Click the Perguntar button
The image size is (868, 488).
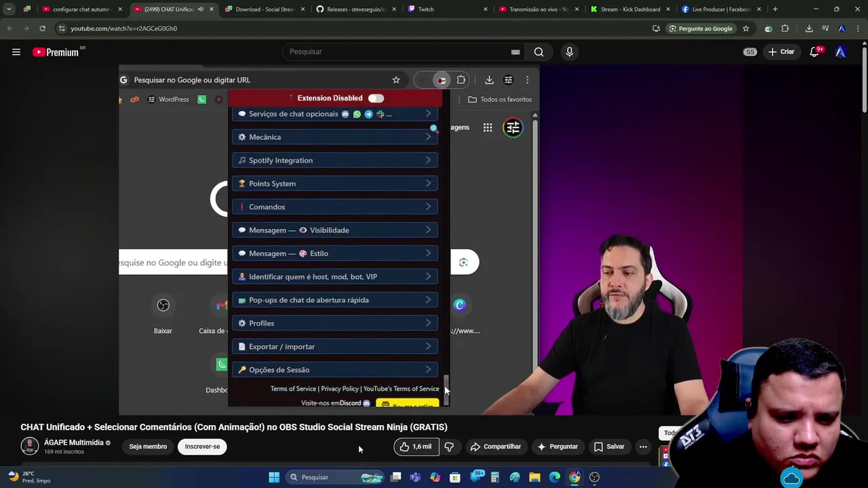tap(557, 447)
